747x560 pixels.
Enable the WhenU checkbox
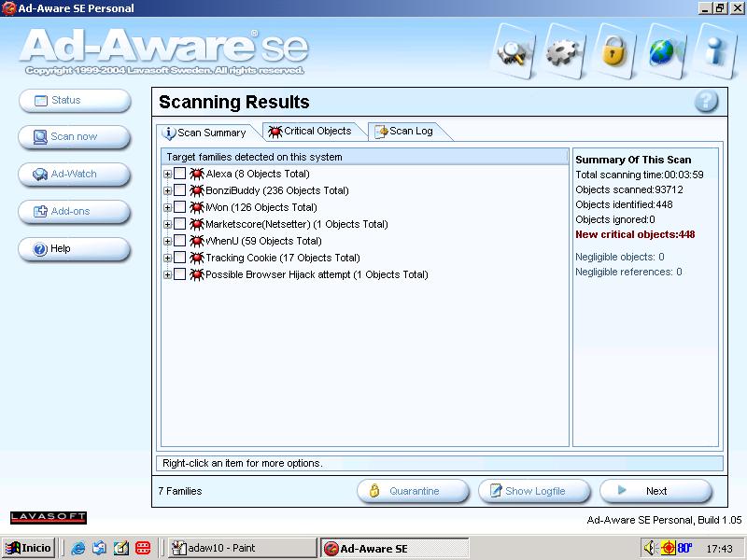(x=179, y=241)
